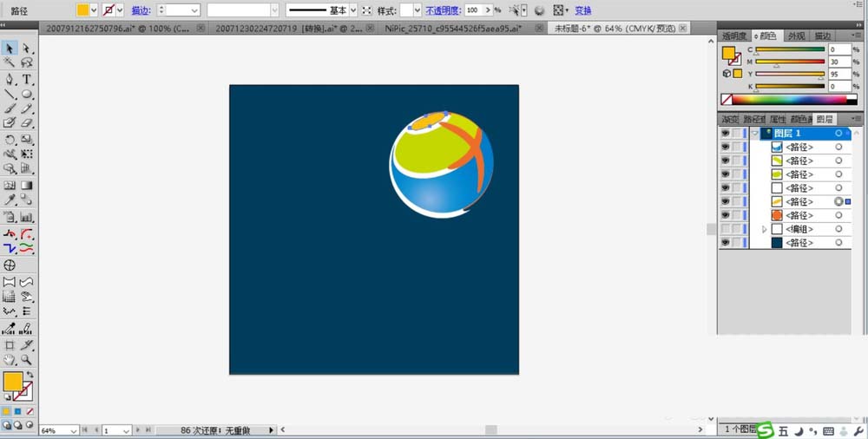Image resolution: width=868 pixels, height=439 pixels.
Task: Expand the <编组> group sublayer
Action: coord(765,229)
